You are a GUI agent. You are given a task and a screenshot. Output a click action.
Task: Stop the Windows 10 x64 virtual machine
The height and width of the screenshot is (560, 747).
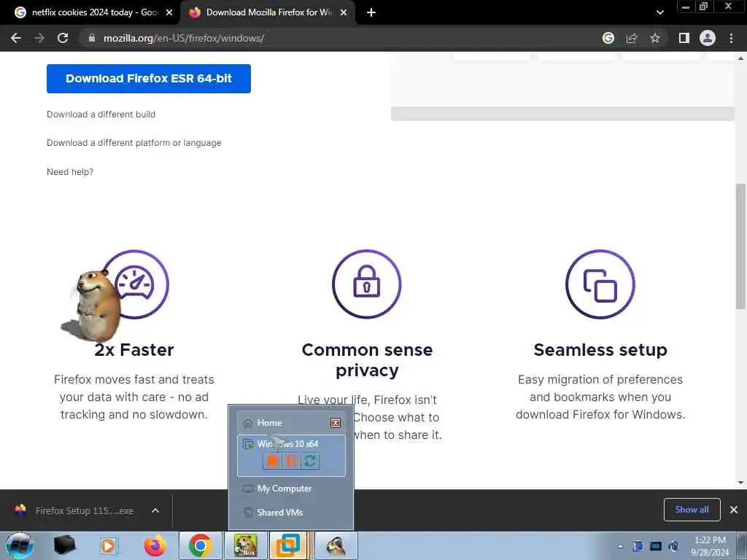click(x=273, y=461)
